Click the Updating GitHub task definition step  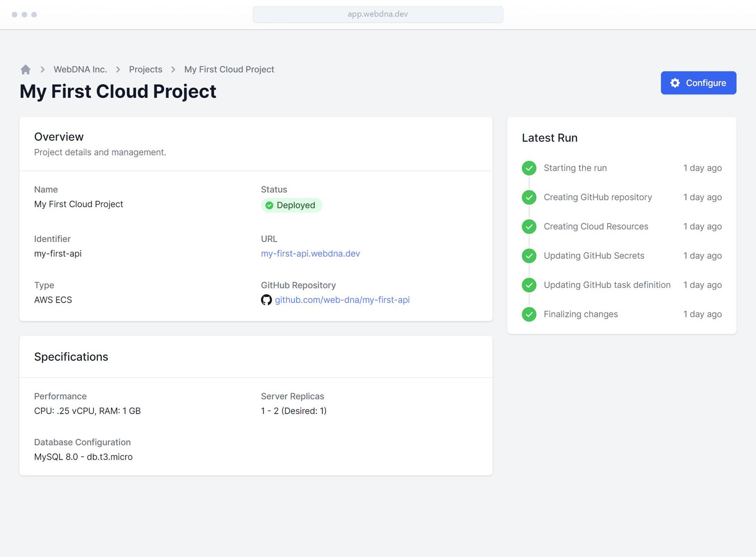tap(607, 285)
